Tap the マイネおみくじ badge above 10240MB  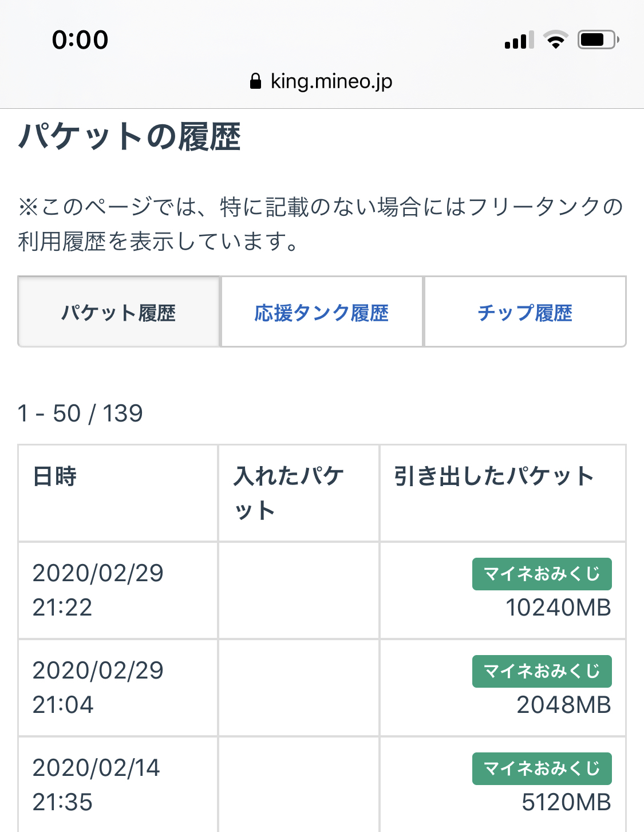[542, 574]
